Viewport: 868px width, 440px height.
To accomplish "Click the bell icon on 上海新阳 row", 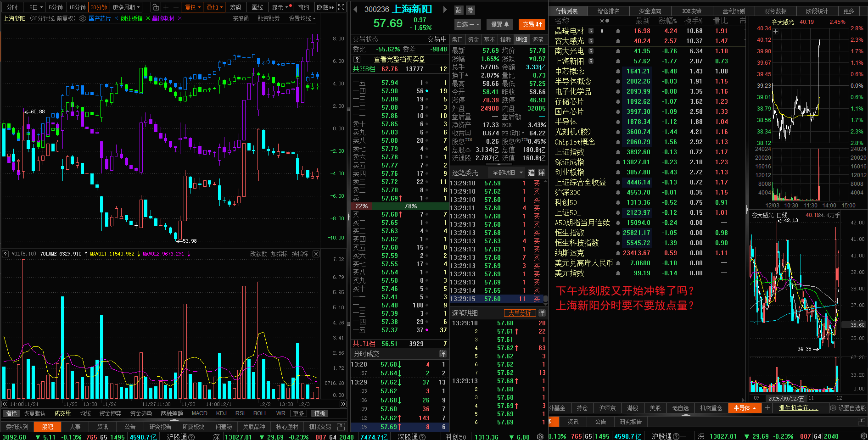I will pyautogui.click(x=618, y=61).
